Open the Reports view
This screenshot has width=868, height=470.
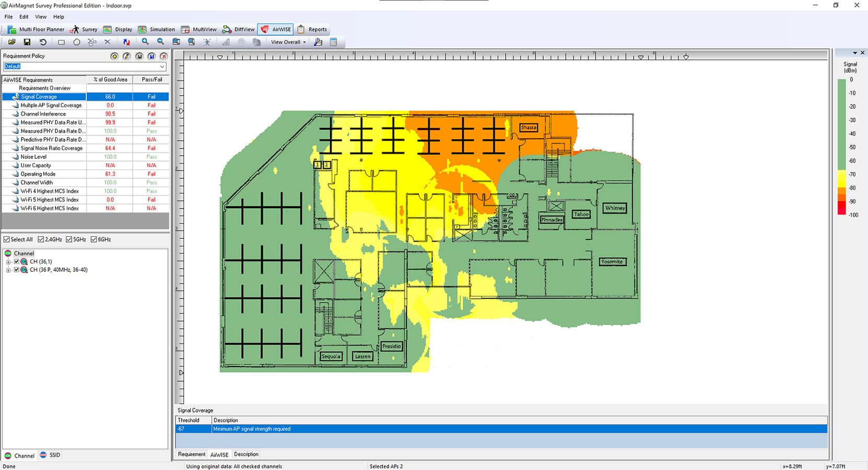[312, 29]
